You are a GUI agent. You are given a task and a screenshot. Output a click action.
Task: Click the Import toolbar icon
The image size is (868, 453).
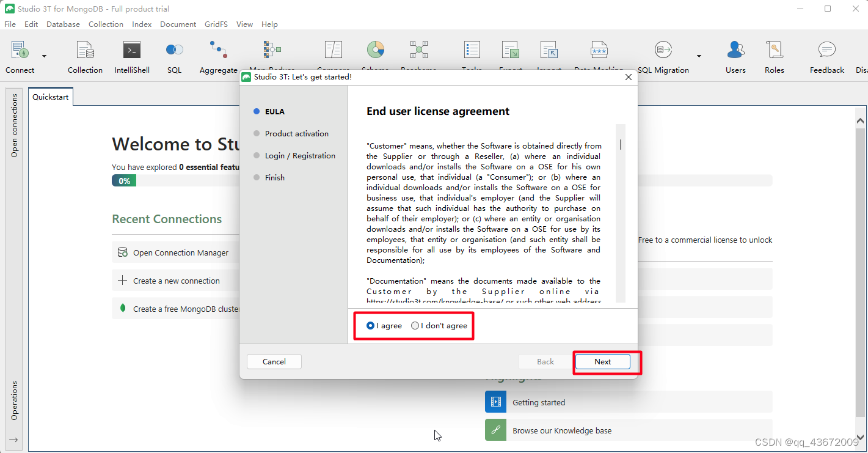(x=549, y=50)
